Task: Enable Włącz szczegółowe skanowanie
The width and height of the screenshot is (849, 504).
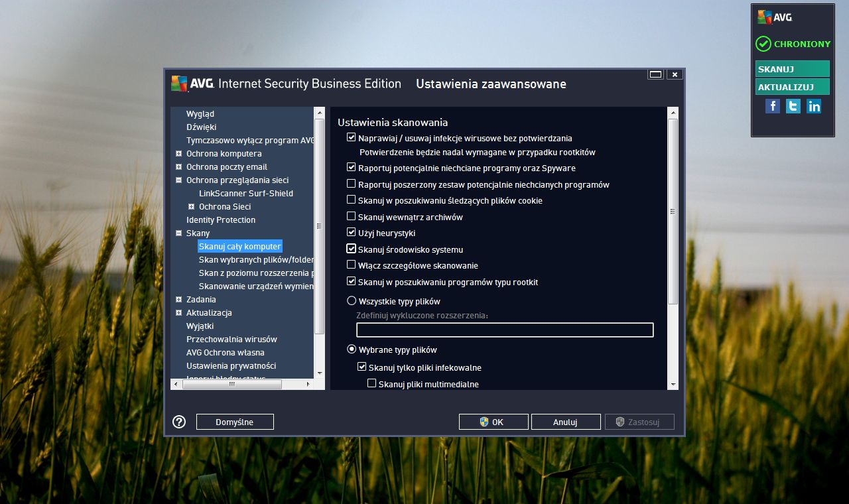Action: (352, 265)
